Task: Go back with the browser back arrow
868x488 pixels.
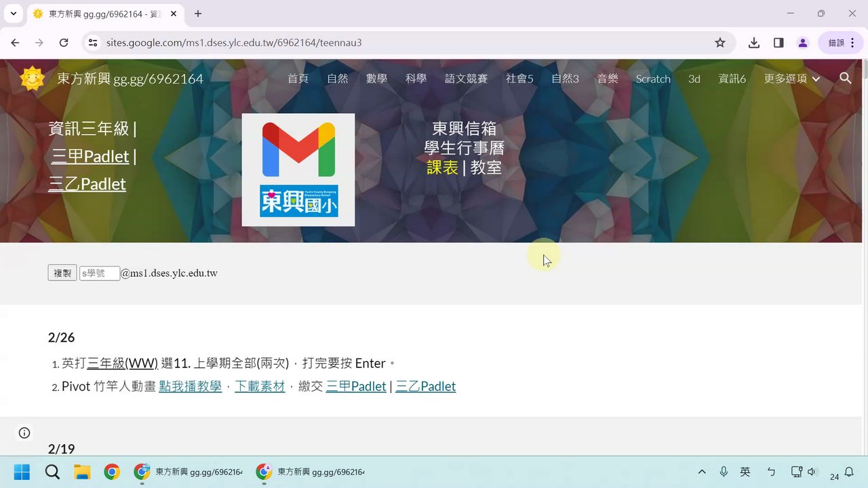Action: click(15, 43)
